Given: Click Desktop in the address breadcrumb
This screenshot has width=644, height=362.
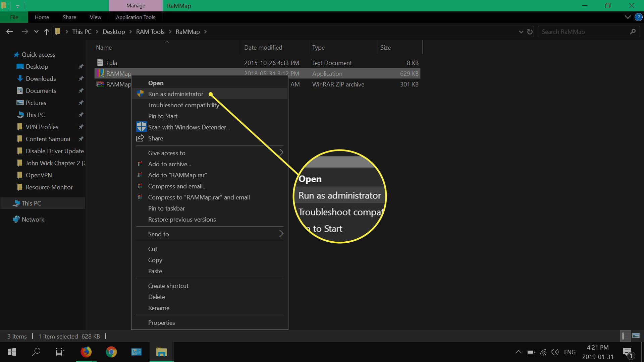Looking at the screenshot, I should (x=114, y=32).
